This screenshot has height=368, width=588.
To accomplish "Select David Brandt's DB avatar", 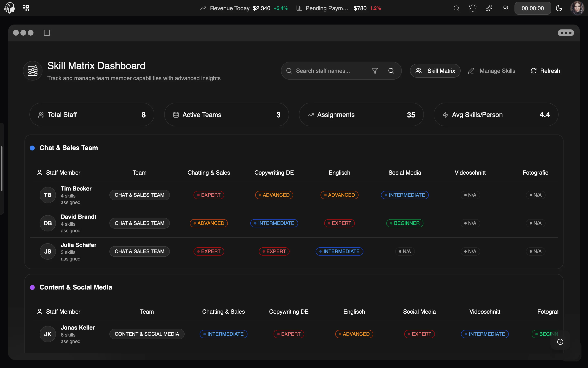I will [x=48, y=223].
